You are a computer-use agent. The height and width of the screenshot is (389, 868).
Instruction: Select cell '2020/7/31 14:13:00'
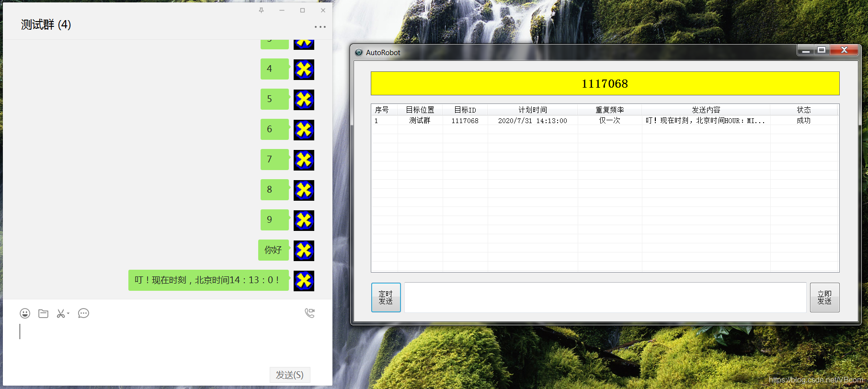click(533, 121)
